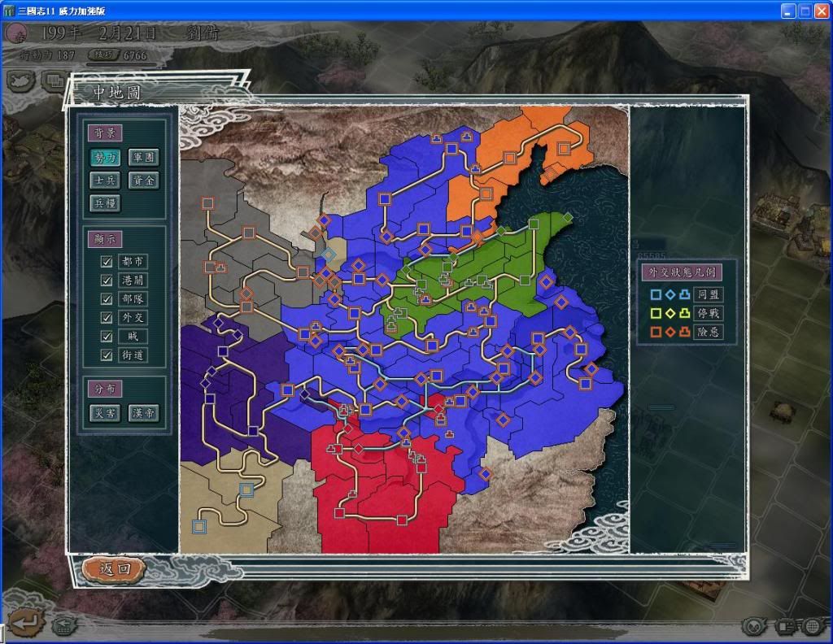Switch background to 勢力 view

pos(105,157)
